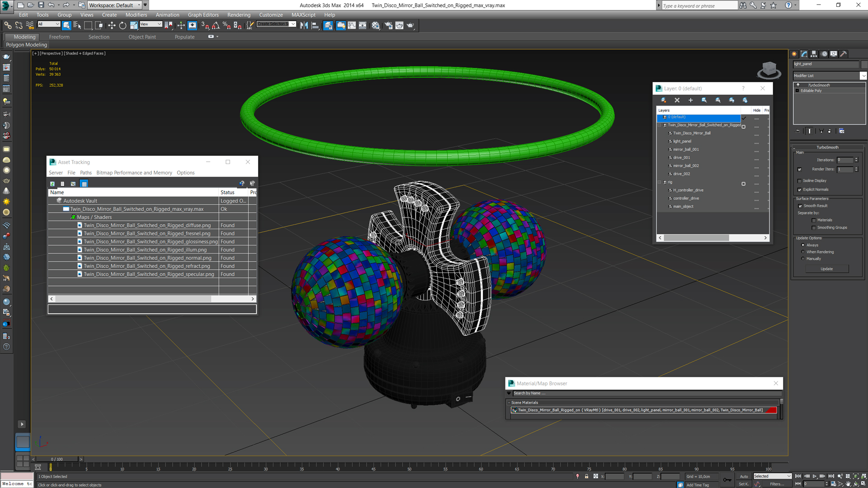
Task: Refresh the Asset Tracking list
Action: click(x=52, y=184)
